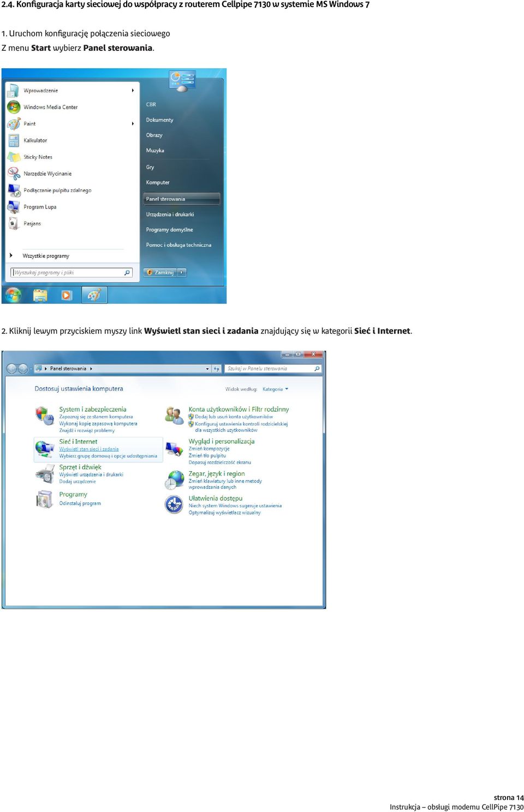Open CBR user folder in Start menu

pos(151,104)
